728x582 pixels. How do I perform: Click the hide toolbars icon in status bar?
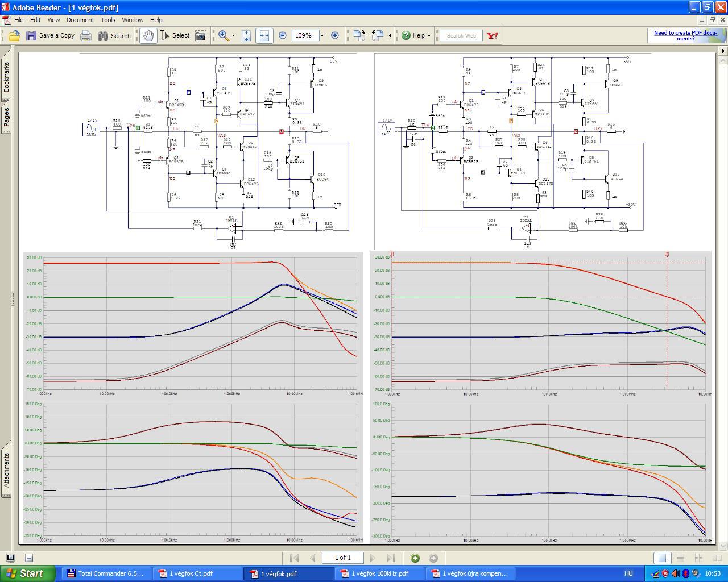pos(29,558)
